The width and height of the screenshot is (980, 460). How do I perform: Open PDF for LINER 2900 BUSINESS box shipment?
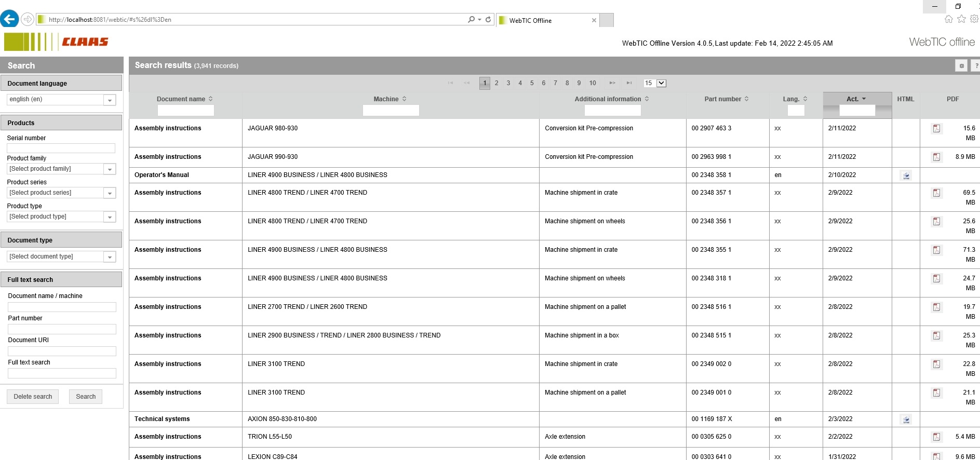tap(936, 336)
